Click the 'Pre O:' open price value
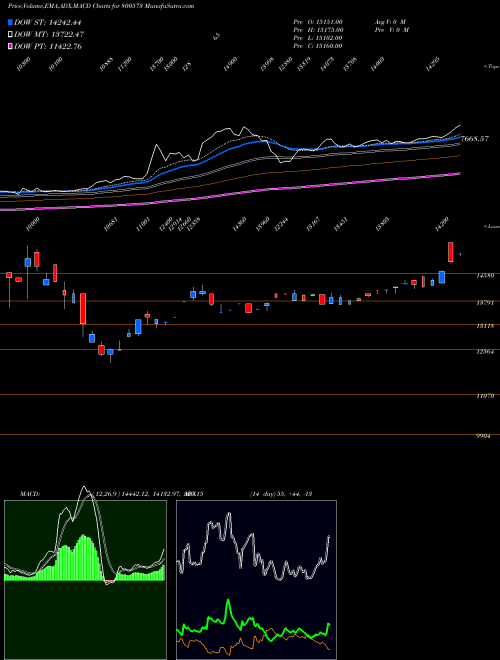The height and width of the screenshot is (660, 500). (317, 22)
